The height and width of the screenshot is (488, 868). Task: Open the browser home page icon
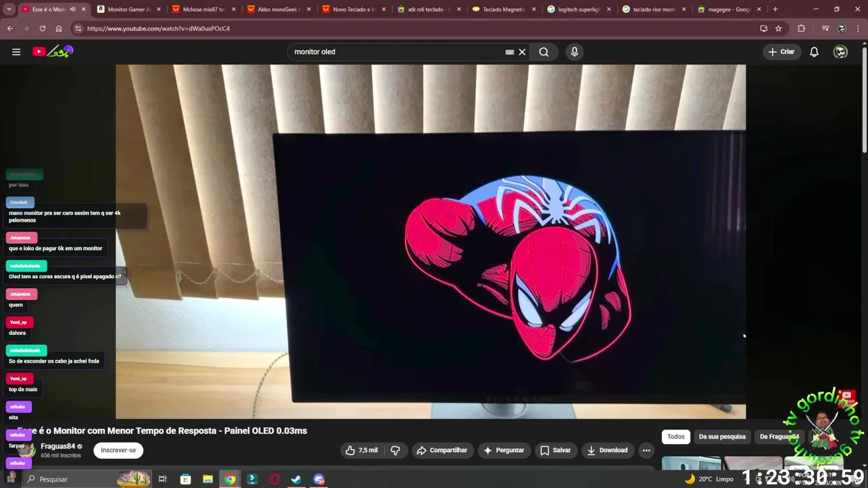59,28
